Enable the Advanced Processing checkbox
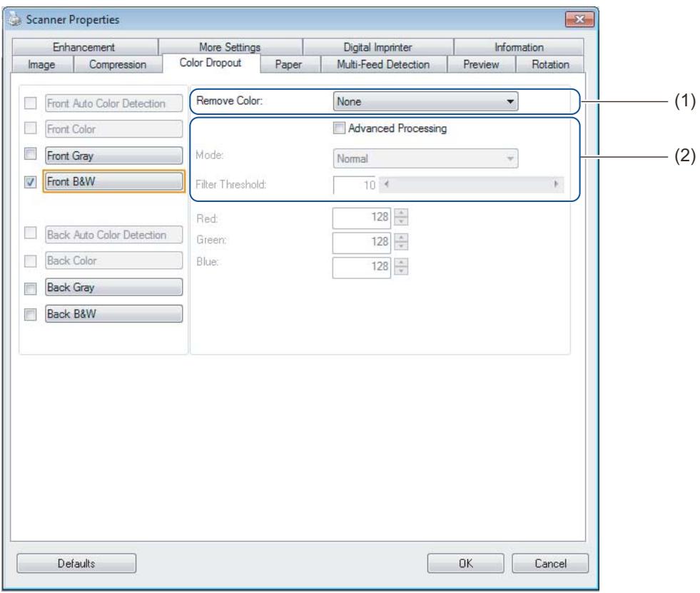The image size is (700, 593). click(x=339, y=128)
